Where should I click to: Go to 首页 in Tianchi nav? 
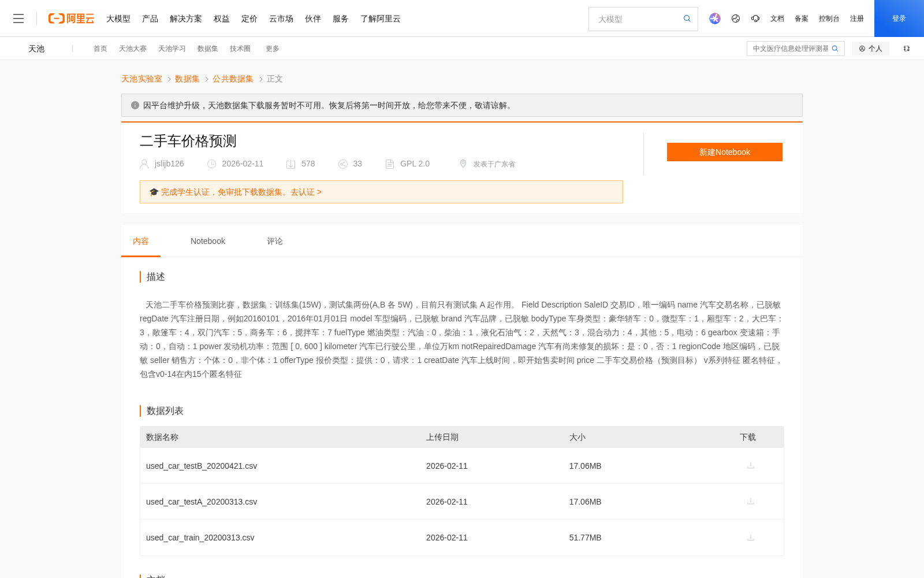pos(100,49)
